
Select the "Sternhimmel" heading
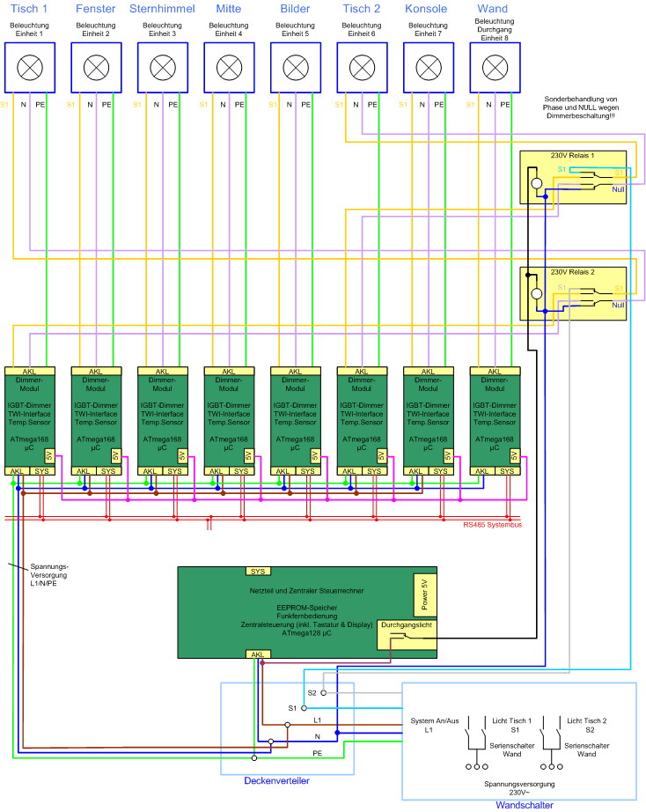162,9
